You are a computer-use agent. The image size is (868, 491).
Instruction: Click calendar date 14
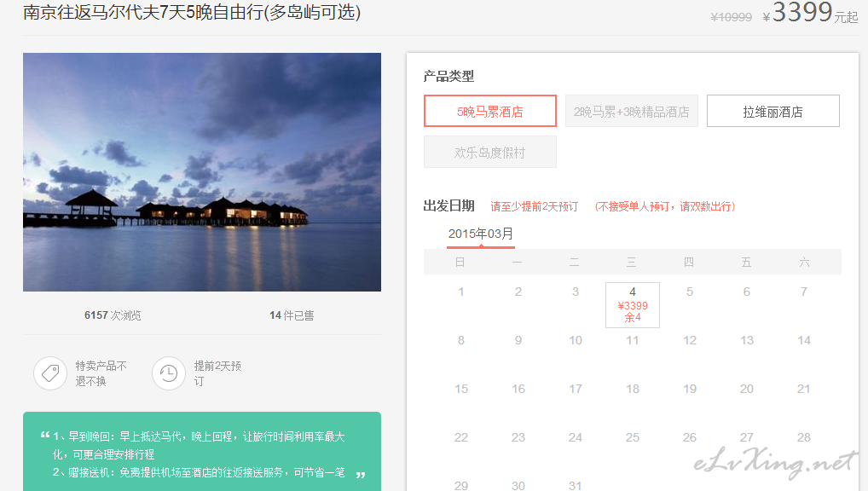click(x=804, y=340)
